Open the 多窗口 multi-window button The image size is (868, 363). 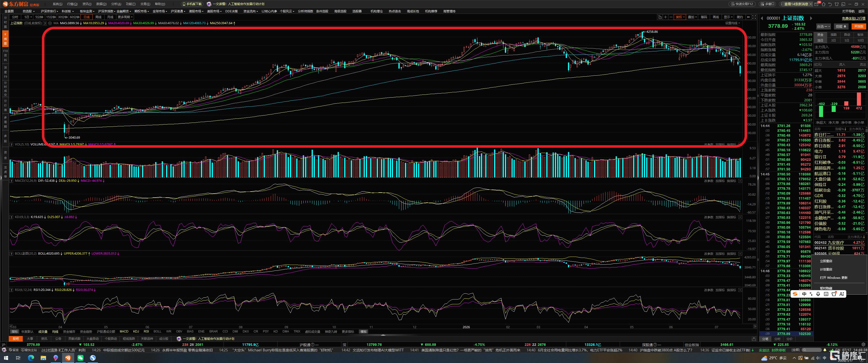(x=767, y=4)
